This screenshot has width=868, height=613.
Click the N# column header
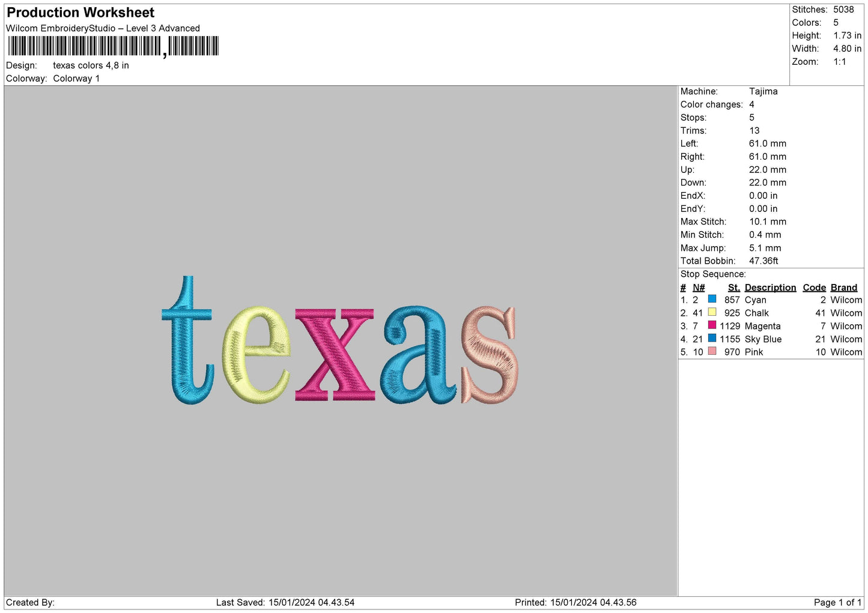(x=699, y=288)
